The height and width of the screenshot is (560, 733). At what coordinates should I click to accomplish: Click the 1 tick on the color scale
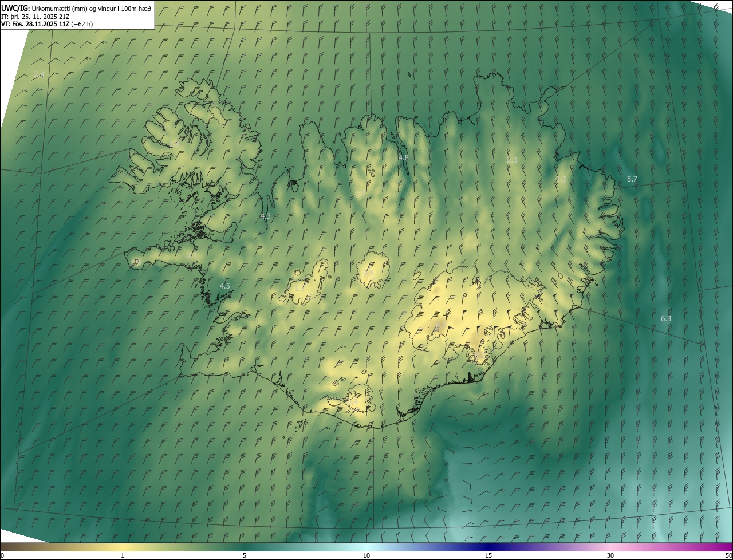pos(123,555)
